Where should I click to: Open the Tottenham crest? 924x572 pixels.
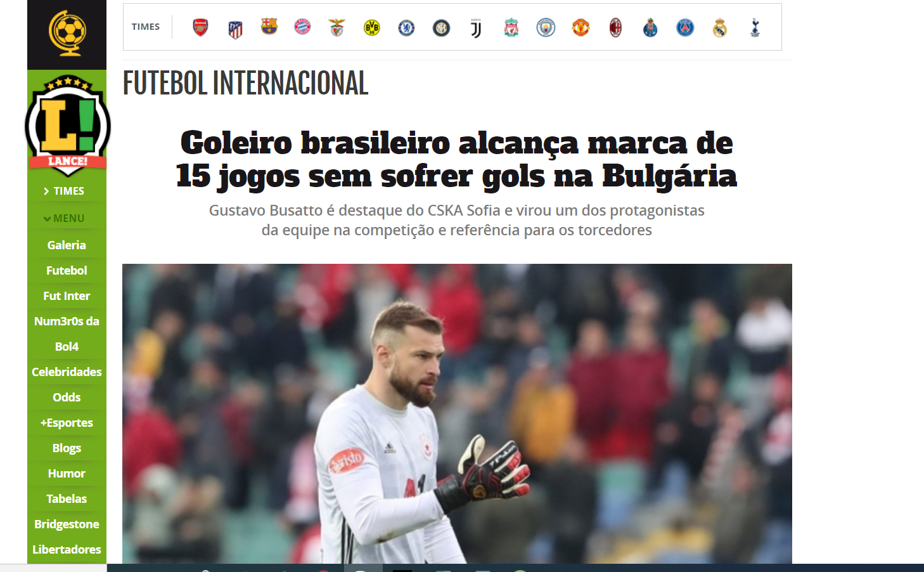[x=755, y=28]
